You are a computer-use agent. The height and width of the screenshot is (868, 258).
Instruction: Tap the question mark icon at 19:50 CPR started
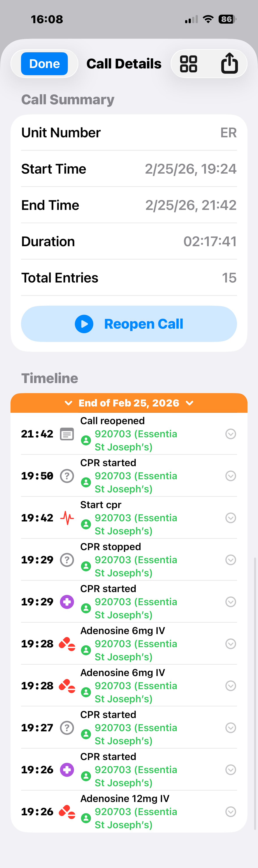click(67, 476)
